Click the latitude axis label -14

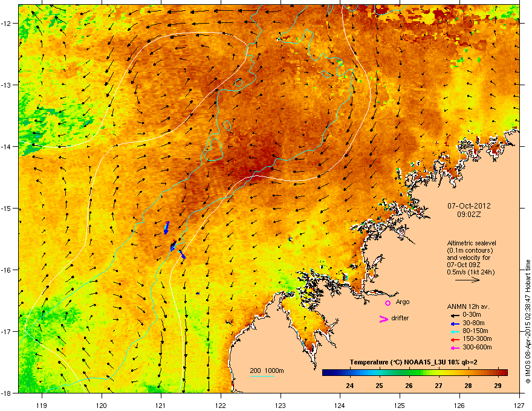6,147
